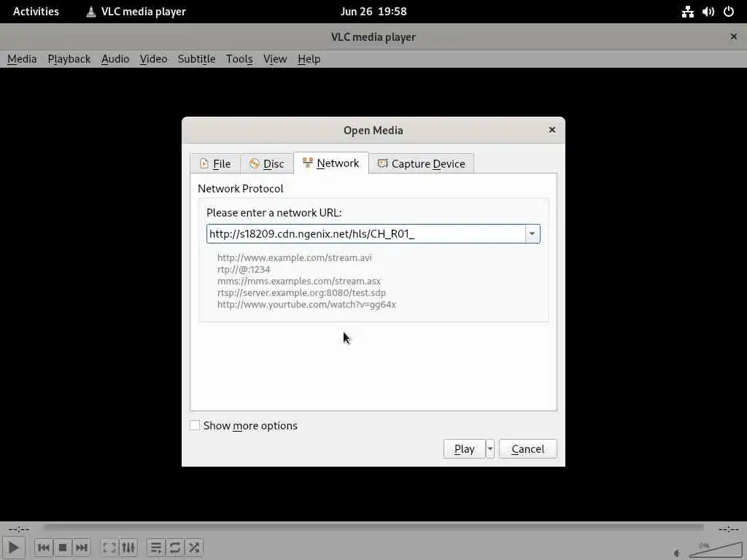The width and height of the screenshot is (747, 560).
Task: Open the Activities overview
Action: 36,12
